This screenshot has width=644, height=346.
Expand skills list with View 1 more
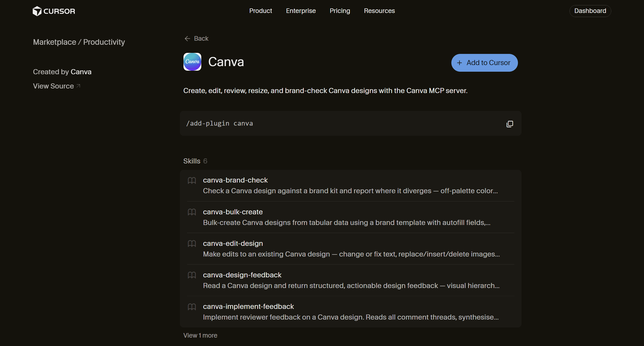coord(200,335)
